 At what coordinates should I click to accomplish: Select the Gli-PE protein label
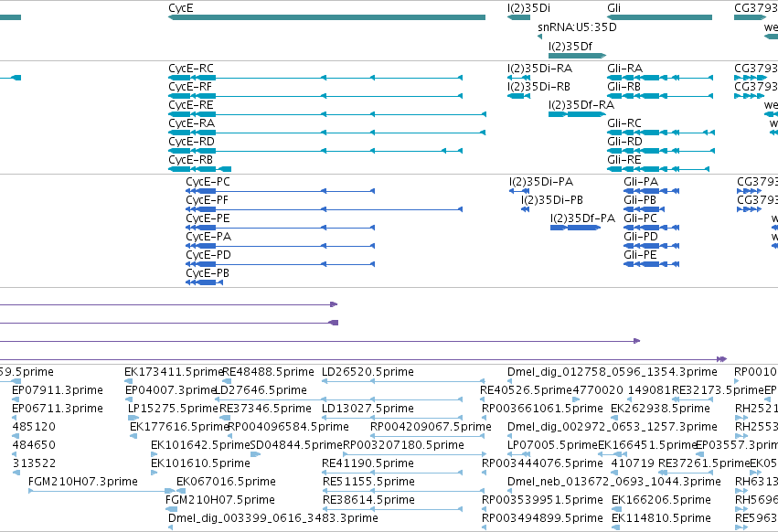point(641,256)
